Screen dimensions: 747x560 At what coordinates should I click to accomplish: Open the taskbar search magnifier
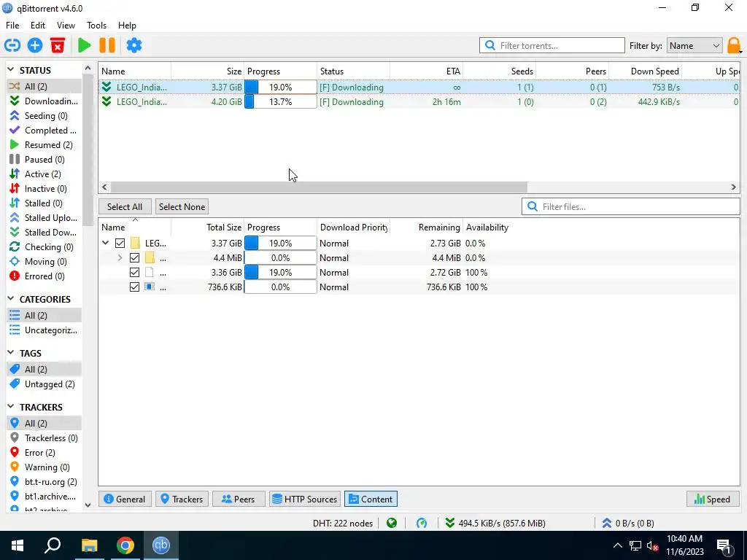pyautogui.click(x=53, y=545)
